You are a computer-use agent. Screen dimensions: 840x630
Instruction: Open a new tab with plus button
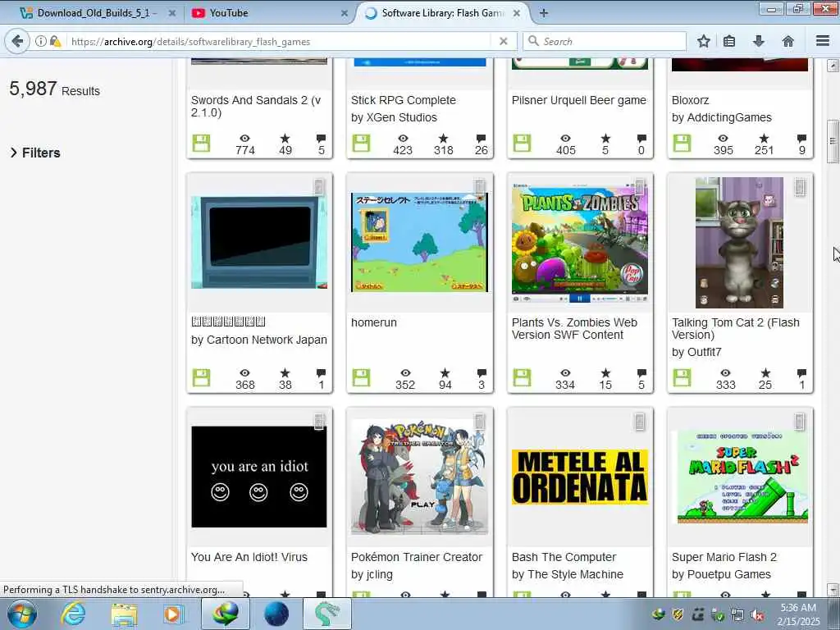(543, 13)
